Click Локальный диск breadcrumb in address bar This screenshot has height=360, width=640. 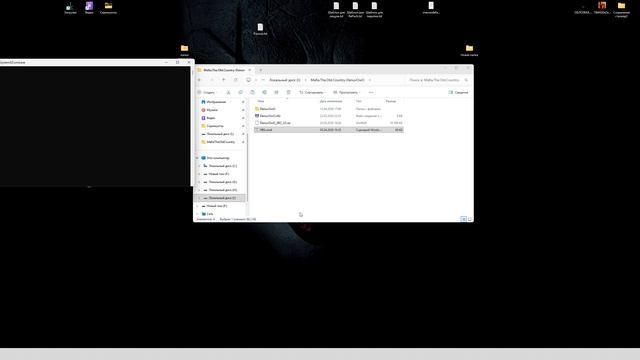pos(284,80)
